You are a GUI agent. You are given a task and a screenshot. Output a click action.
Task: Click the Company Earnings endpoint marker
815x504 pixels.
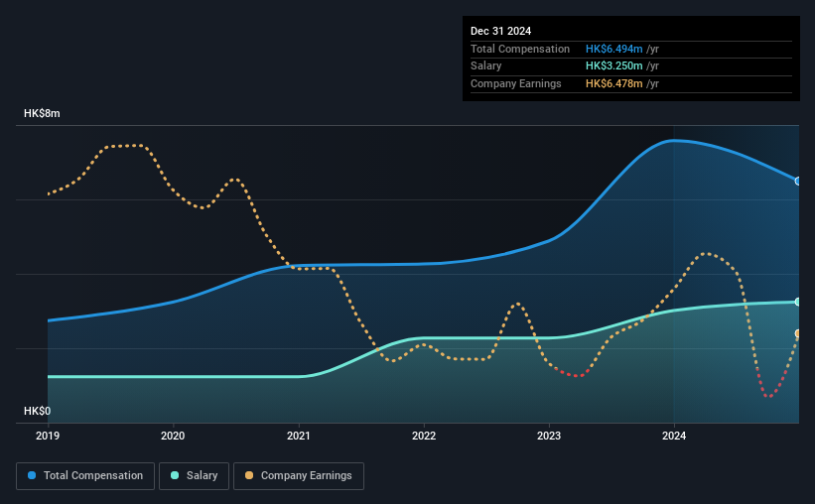(797, 333)
